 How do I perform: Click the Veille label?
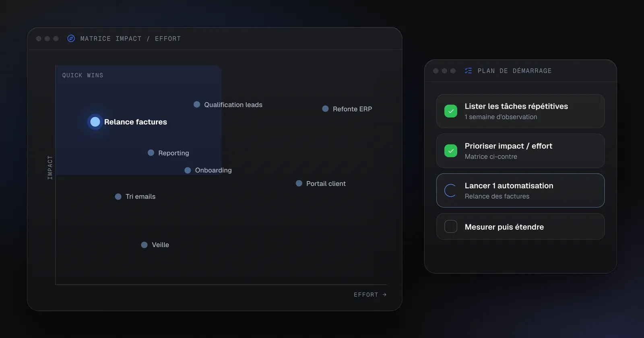tap(160, 245)
